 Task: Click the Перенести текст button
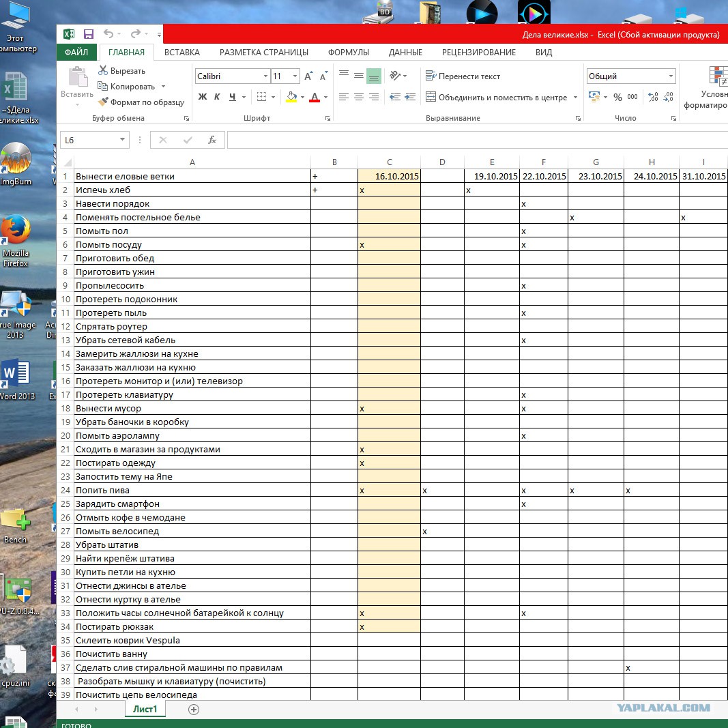click(x=463, y=76)
